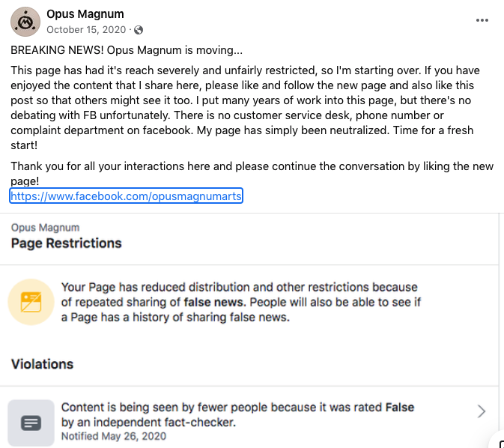
Task: Click the 'Thank you for all' paragraph
Action: [x=252, y=173]
